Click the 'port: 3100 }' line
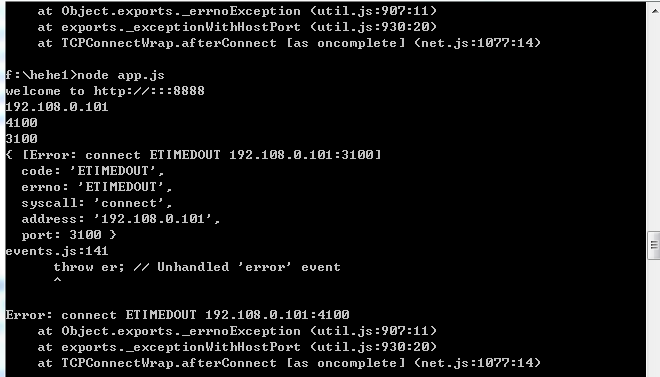The height and width of the screenshot is (377, 660). tap(69, 235)
